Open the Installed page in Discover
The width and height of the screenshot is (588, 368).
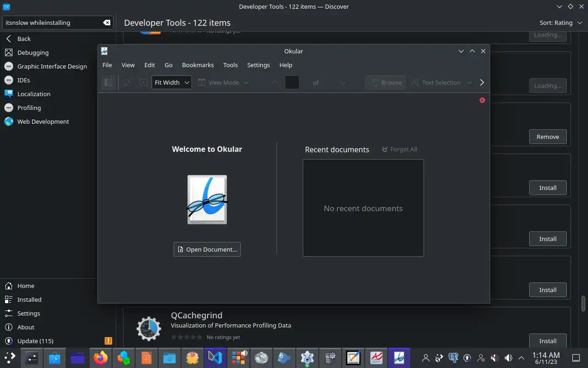click(58, 299)
